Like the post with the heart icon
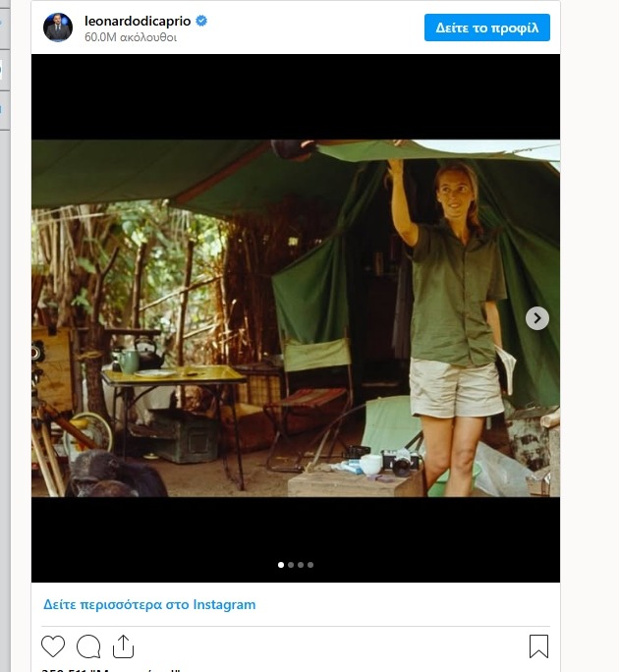The width and height of the screenshot is (619, 672). tap(53, 646)
